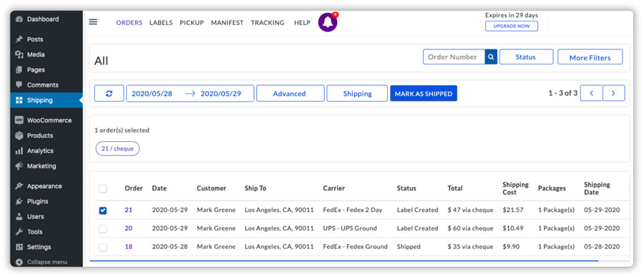Click the '$21.57' shipping cost cell
This screenshot has width=644, height=277.
[x=513, y=210]
